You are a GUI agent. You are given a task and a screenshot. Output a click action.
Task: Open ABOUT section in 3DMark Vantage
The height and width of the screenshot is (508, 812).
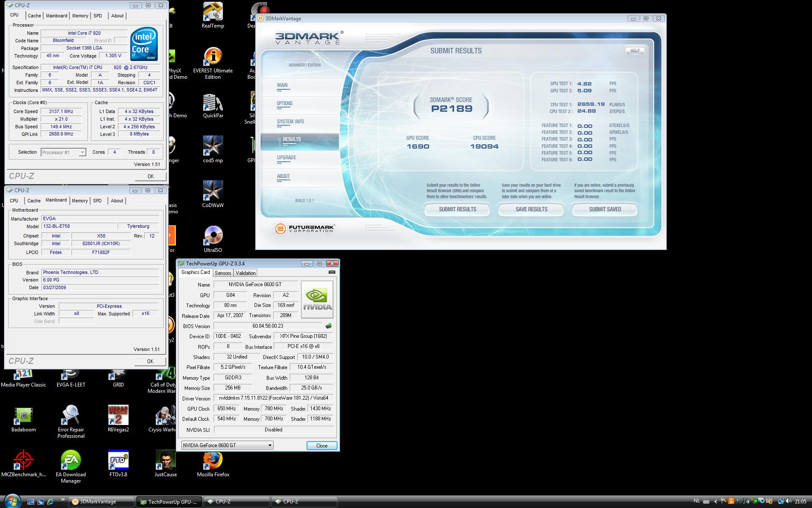[283, 176]
